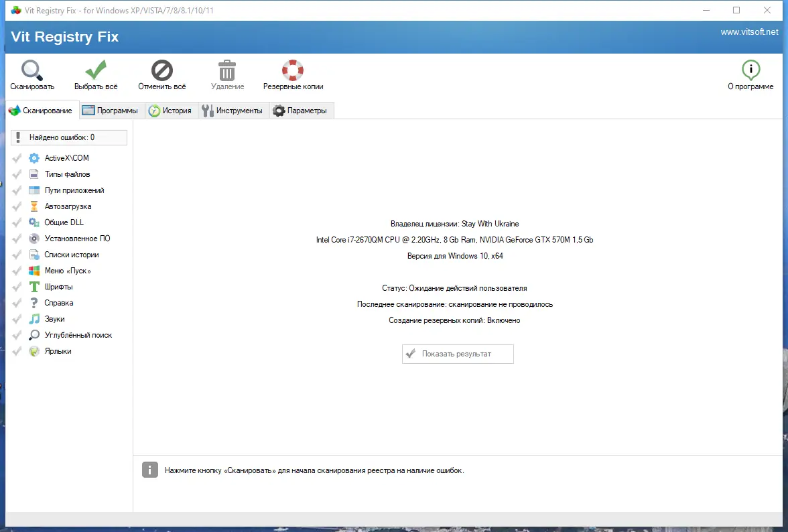This screenshot has height=532, width=788.
Task: Open backups with the Резервные копии lifebuoy icon
Action: (292, 68)
